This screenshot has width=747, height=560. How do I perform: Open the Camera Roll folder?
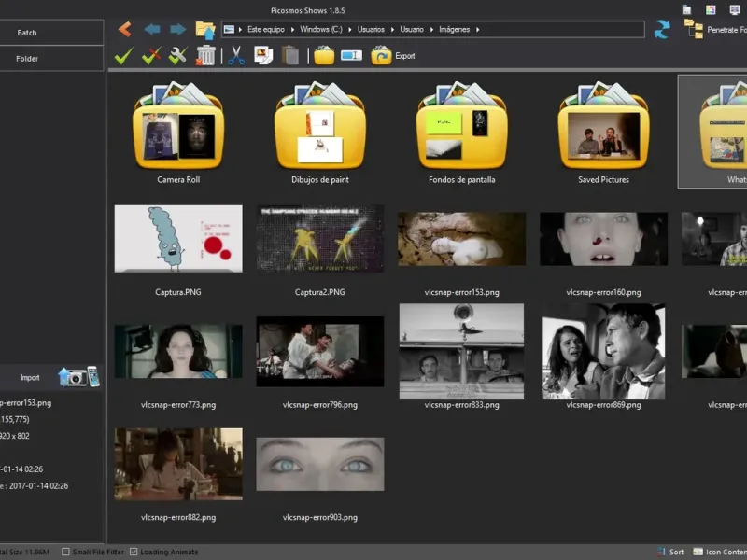(x=177, y=131)
